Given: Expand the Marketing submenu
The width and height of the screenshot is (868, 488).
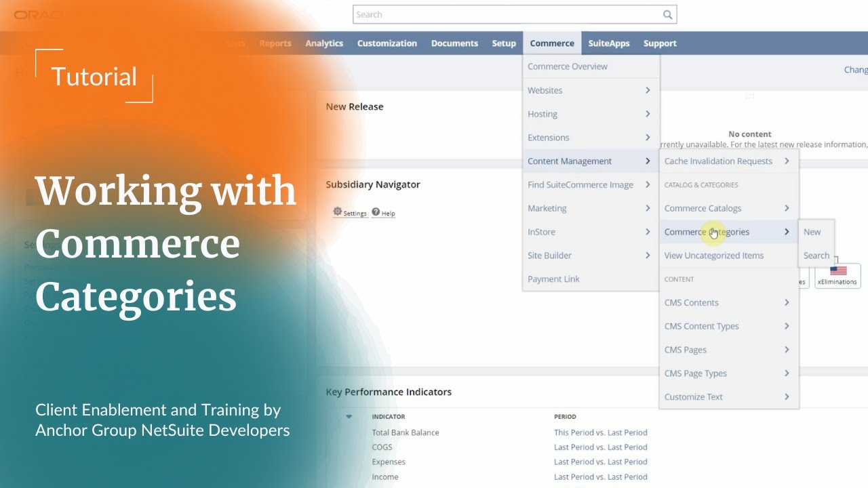Looking at the screenshot, I should pyautogui.click(x=591, y=208).
